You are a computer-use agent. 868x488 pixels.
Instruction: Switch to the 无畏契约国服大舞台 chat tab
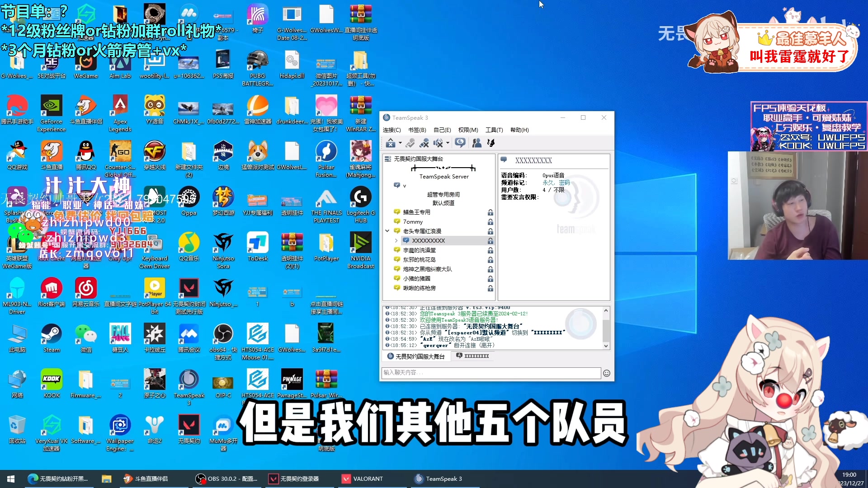coord(416,357)
